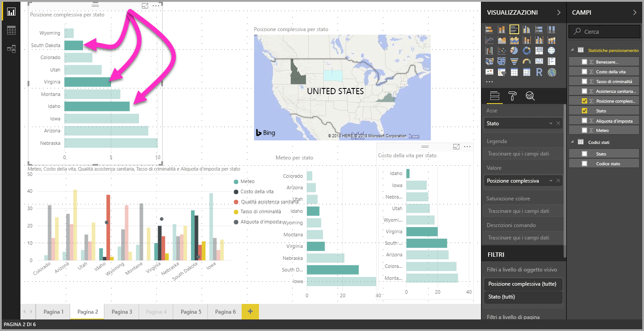Open dropdown arrow of Stato axis field

(551, 124)
